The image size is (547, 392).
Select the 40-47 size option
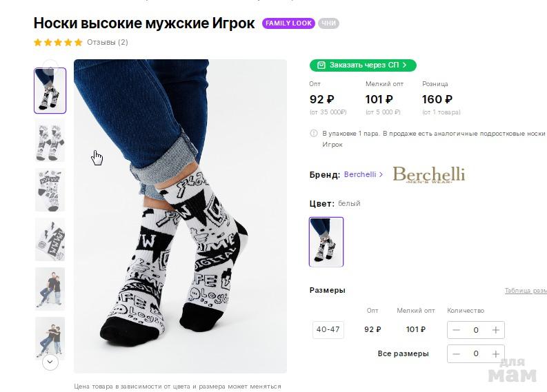click(328, 329)
